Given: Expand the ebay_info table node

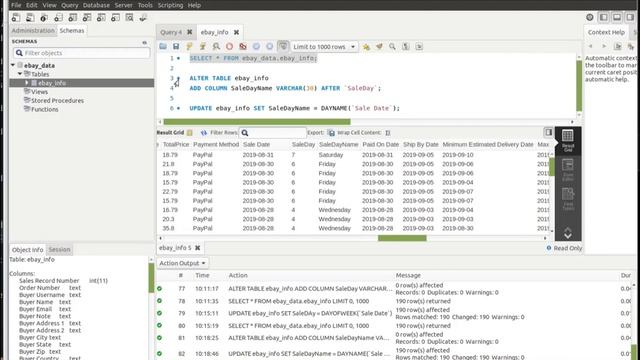Looking at the screenshot, I should pyautogui.click(x=27, y=83).
